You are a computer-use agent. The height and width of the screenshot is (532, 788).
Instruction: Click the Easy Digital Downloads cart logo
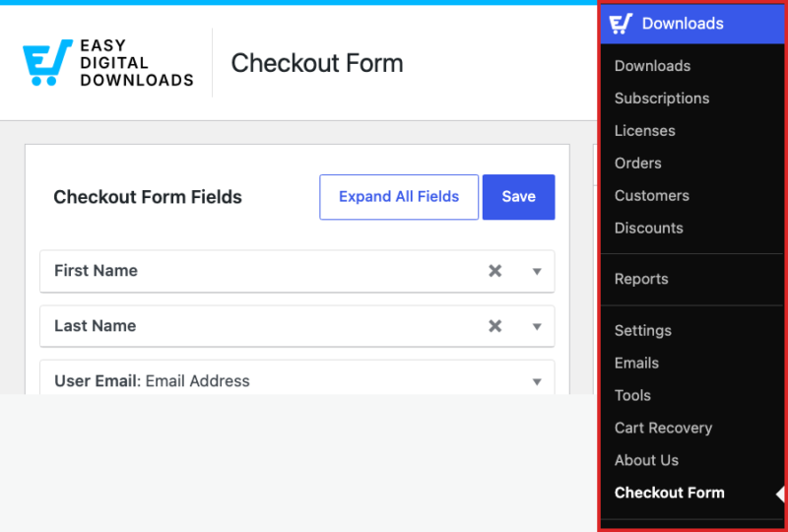click(x=47, y=62)
